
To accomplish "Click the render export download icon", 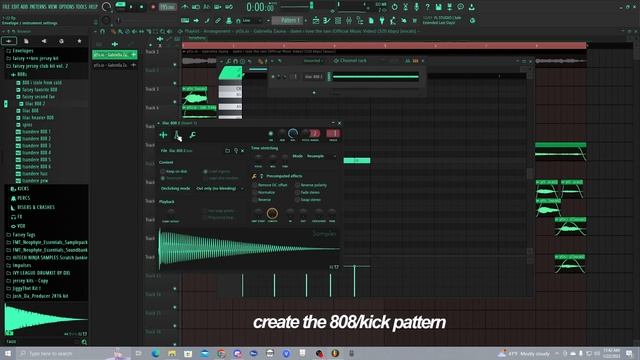I will click(x=471, y=7).
